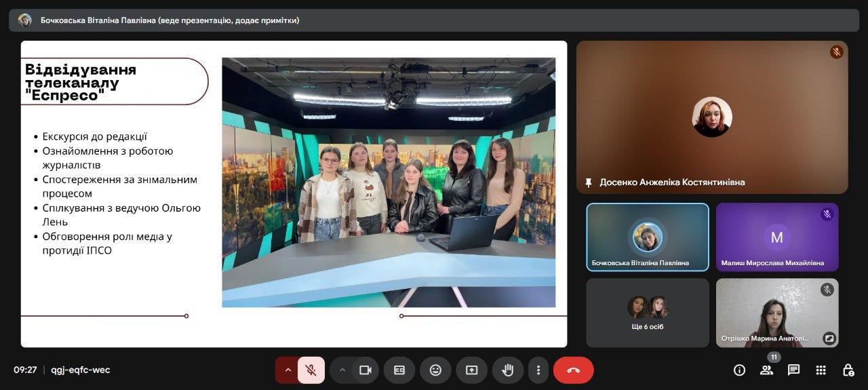Open audio settings chevron beside the microphone

pos(288,370)
